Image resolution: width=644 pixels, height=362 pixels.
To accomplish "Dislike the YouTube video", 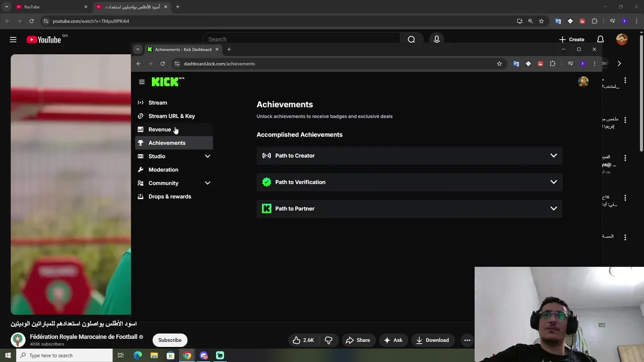I will tap(329, 340).
